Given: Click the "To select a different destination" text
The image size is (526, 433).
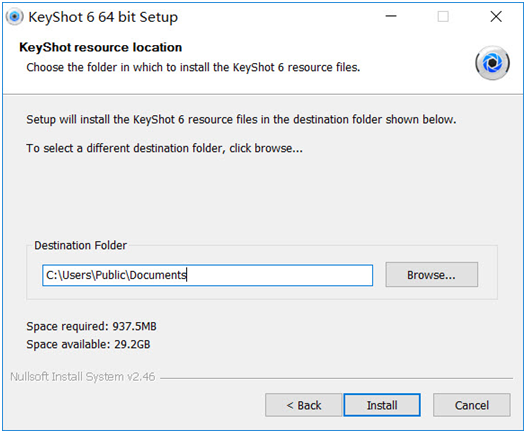Looking at the screenshot, I should [x=164, y=148].
